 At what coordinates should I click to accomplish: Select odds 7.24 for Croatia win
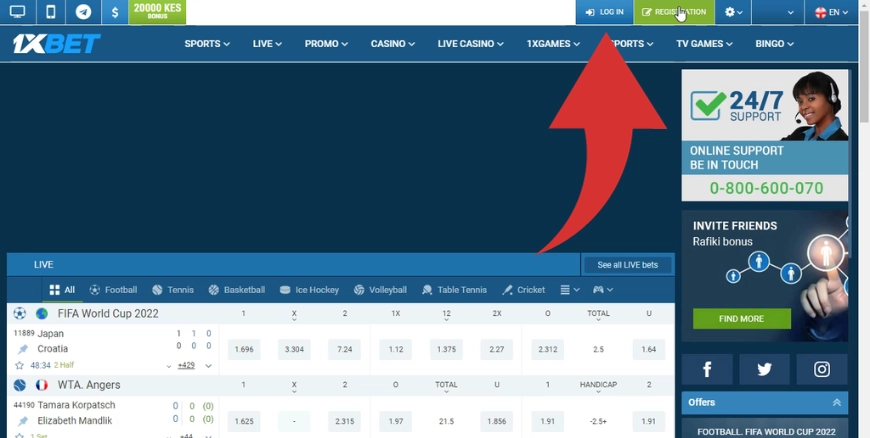click(345, 349)
